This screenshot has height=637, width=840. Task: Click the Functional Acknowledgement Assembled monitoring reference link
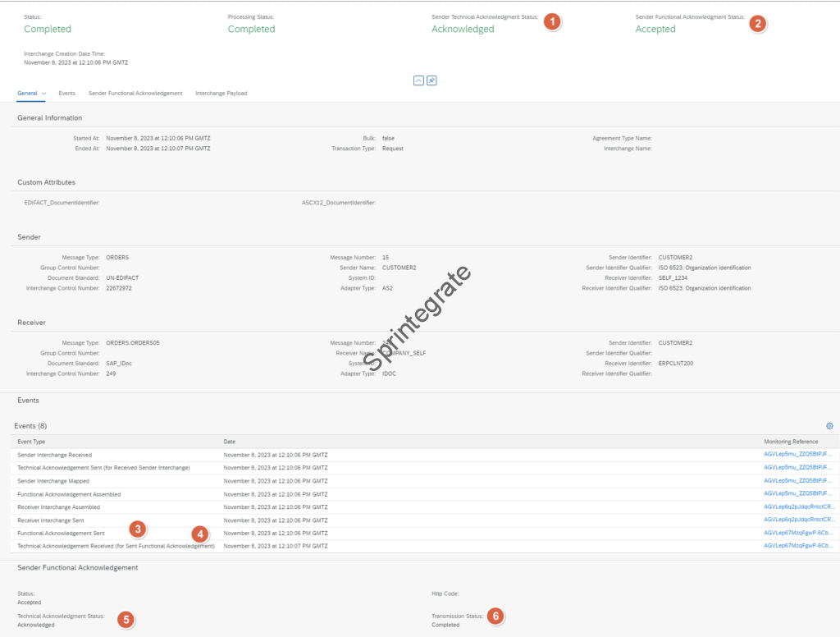(799, 493)
